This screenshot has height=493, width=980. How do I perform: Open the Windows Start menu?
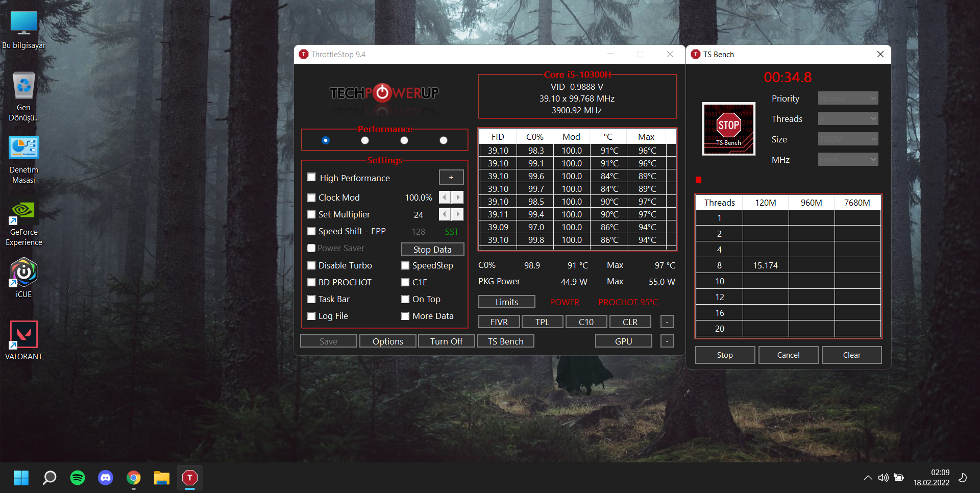pos(21,478)
